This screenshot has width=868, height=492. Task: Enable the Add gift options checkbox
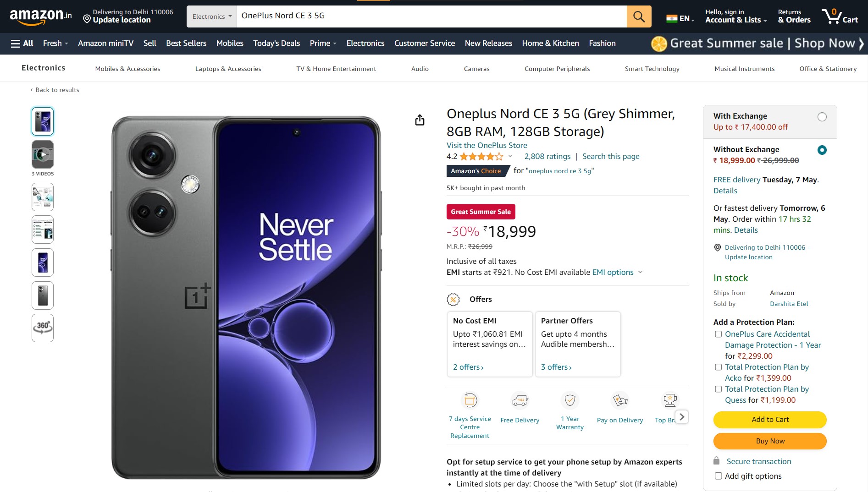(718, 476)
